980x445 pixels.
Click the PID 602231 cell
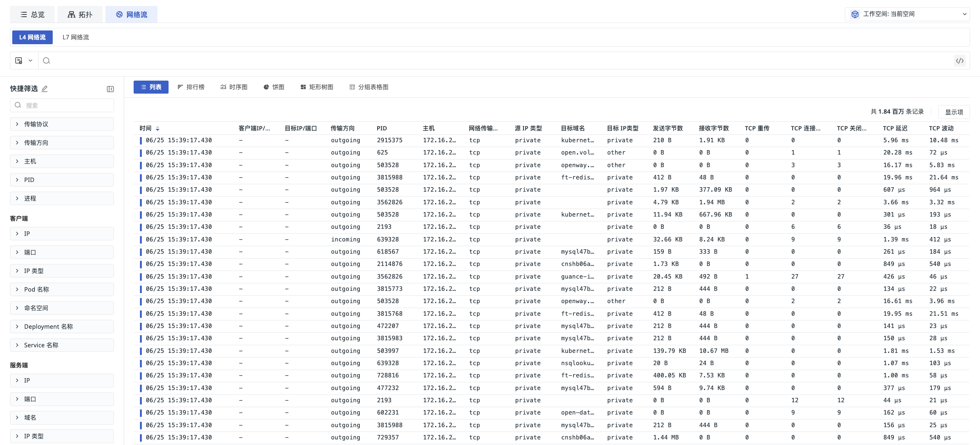pos(388,413)
